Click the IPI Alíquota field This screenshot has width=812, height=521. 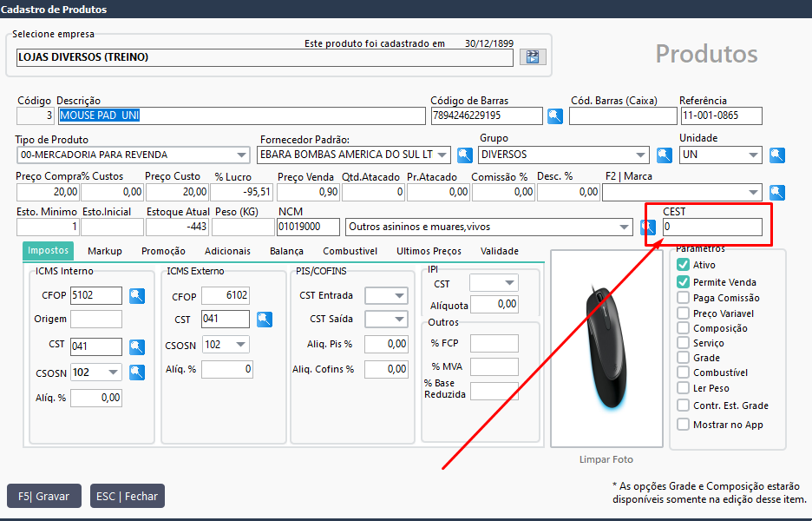(494, 304)
